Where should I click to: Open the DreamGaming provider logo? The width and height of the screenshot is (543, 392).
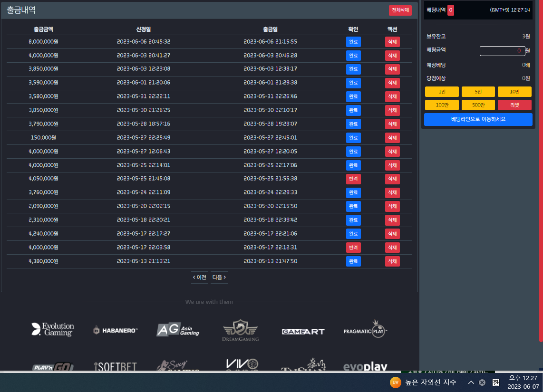click(x=240, y=330)
